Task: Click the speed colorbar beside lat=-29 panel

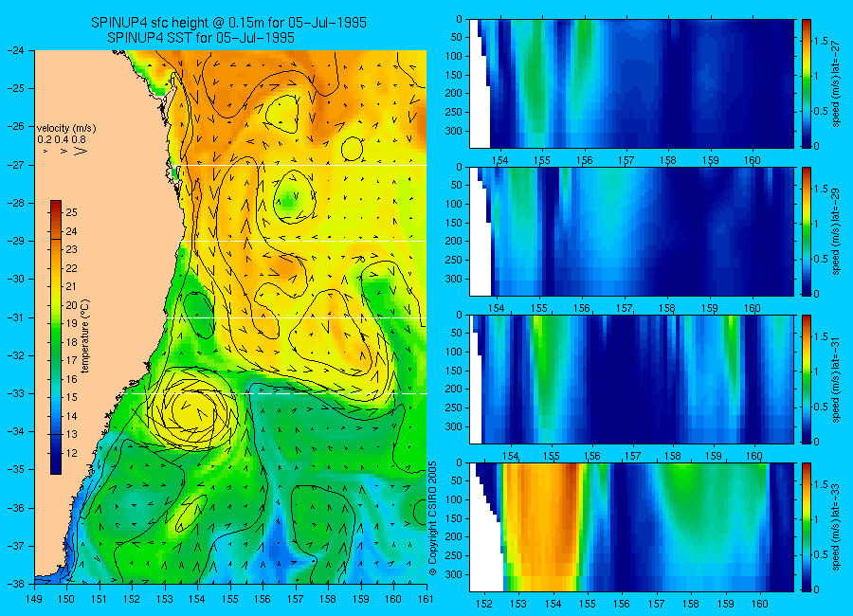Action: 807,231
